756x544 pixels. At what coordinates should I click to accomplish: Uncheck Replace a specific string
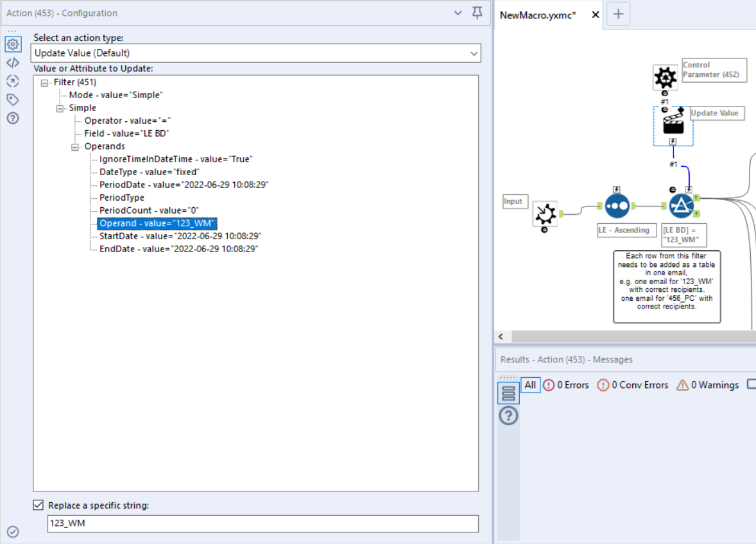pyautogui.click(x=38, y=505)
